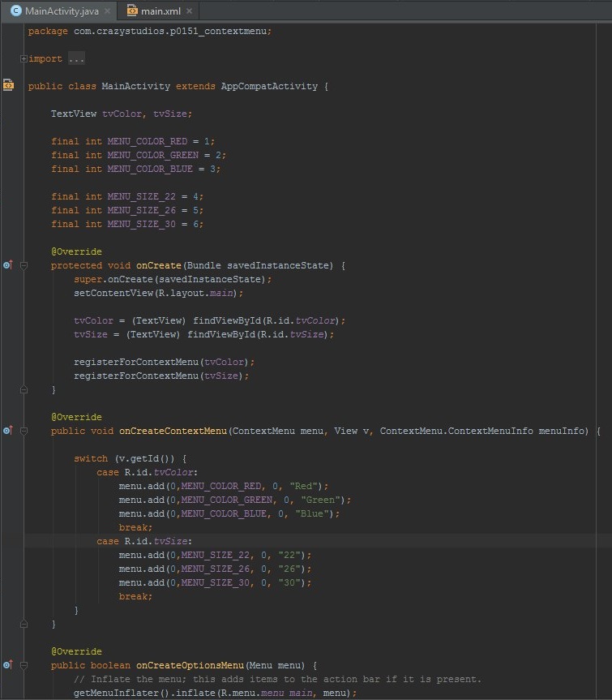Viewport: 612px width, 700px height.
Task: Click the switch (v.getId()) statement
Action: coord(131,458)
